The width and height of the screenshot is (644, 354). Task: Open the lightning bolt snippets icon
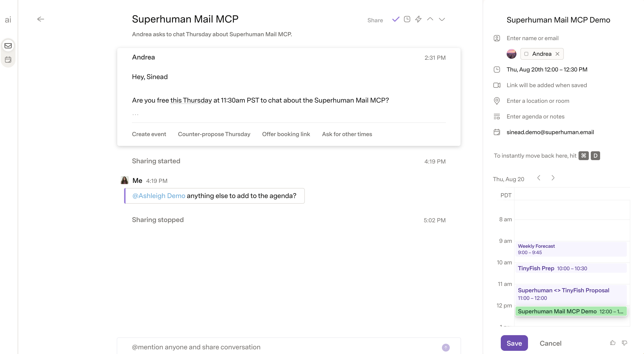pyautogui.click(x=418, y=19)
